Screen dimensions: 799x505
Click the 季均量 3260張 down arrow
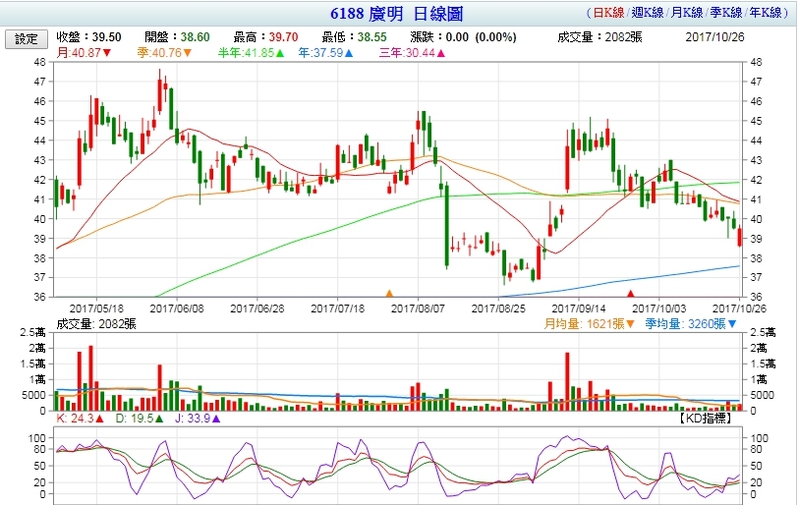733,324
